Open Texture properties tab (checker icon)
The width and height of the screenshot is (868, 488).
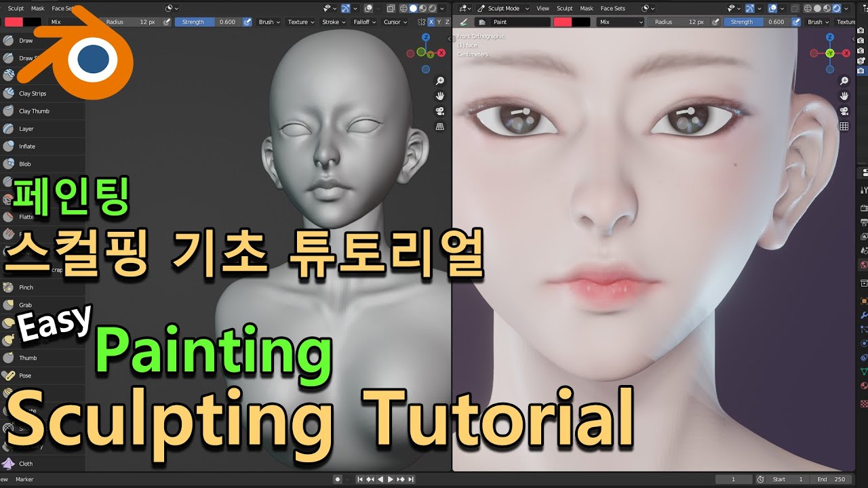[x=863, y=404]
